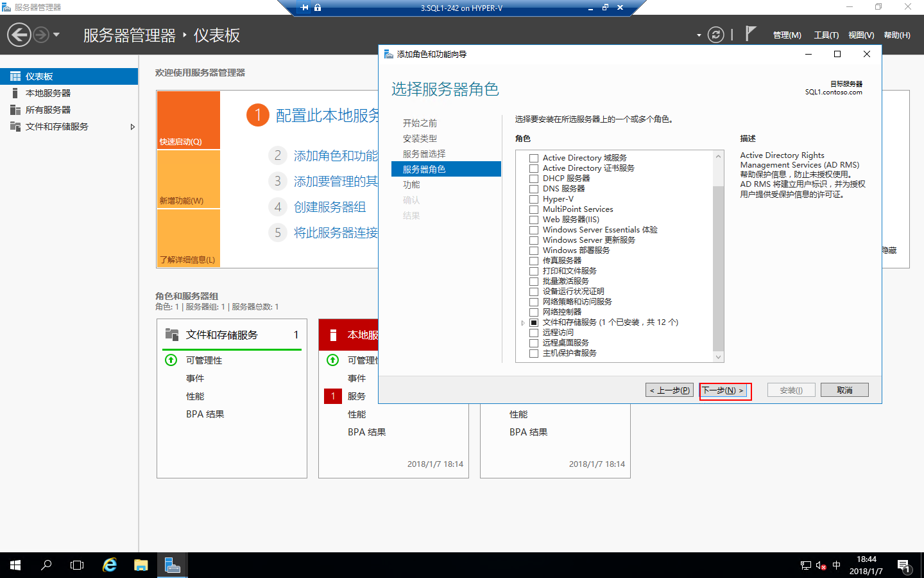
Task: Check Windows Server Essentials 体验 role
Action: pyautogui.click(x=534, y=230)
